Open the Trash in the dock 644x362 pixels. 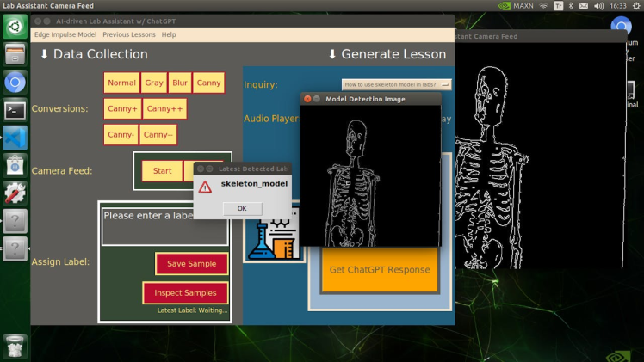[15, 346]
